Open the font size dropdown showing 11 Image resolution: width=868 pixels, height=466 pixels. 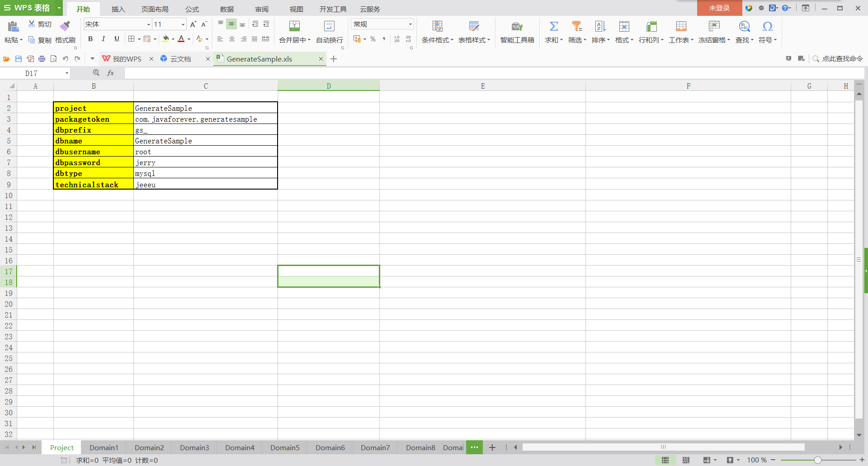coord(183,24)
